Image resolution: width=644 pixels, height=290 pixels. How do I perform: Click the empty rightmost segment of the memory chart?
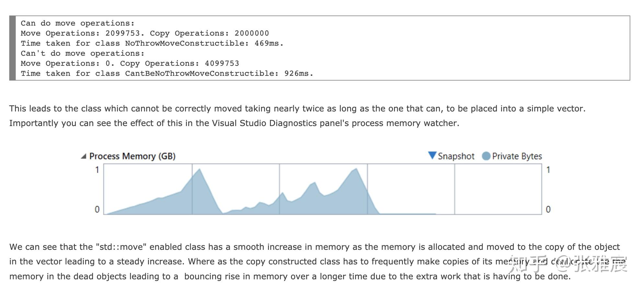pyautogui.click(x=498, y=189)
